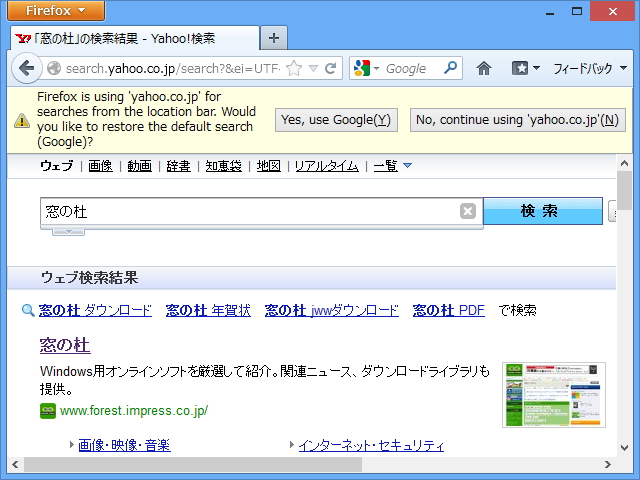Click the magnifier icon in search bar
Viewport: 640px width, 480px height.
click(x=451, y=67)
